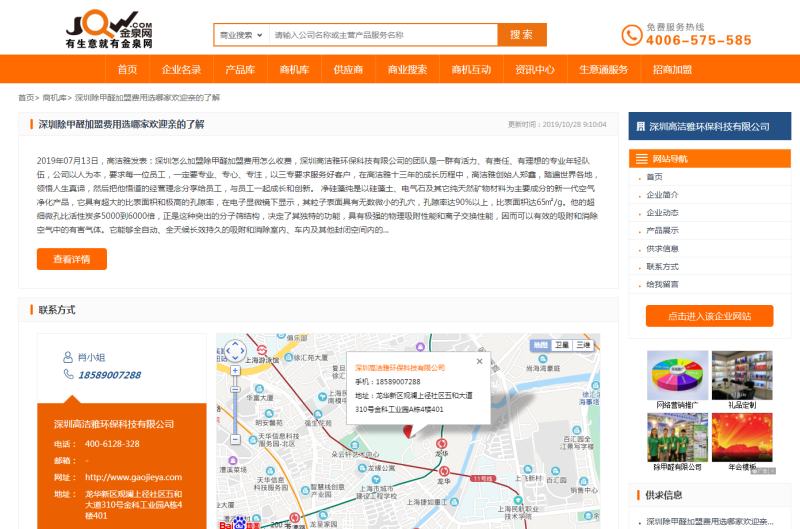Switch map to 三维 view
The width and height of the screenshot is (800, 529).
583,345
